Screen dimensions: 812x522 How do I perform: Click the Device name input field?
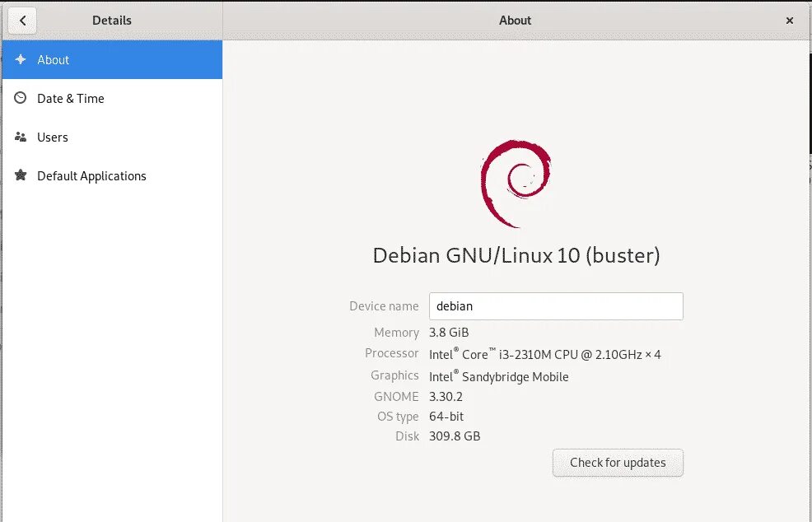556,306
